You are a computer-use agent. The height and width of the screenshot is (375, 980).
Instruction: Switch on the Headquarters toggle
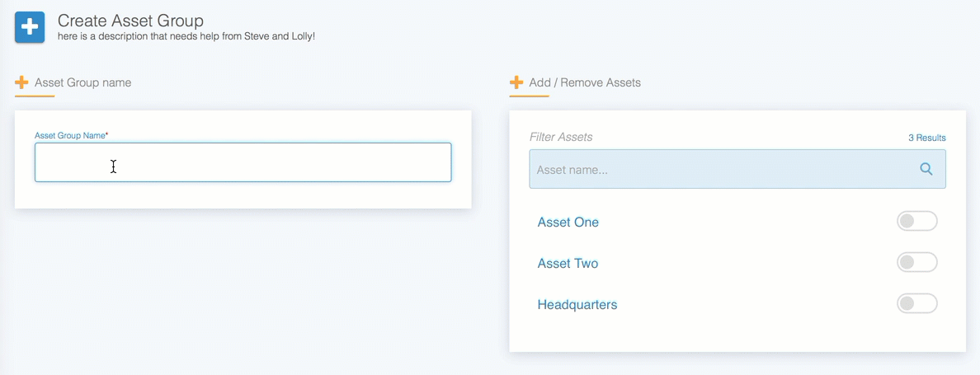pyautogui.click(x=916, y=303)
